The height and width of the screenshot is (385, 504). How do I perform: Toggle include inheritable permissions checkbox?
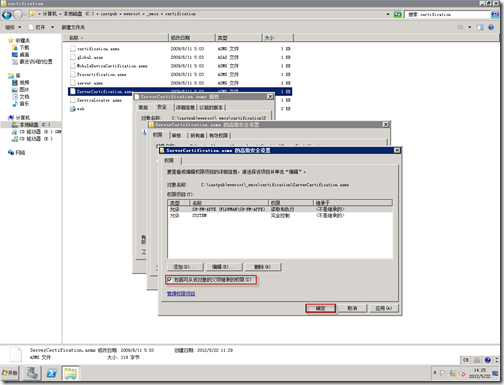click(170, 280)
